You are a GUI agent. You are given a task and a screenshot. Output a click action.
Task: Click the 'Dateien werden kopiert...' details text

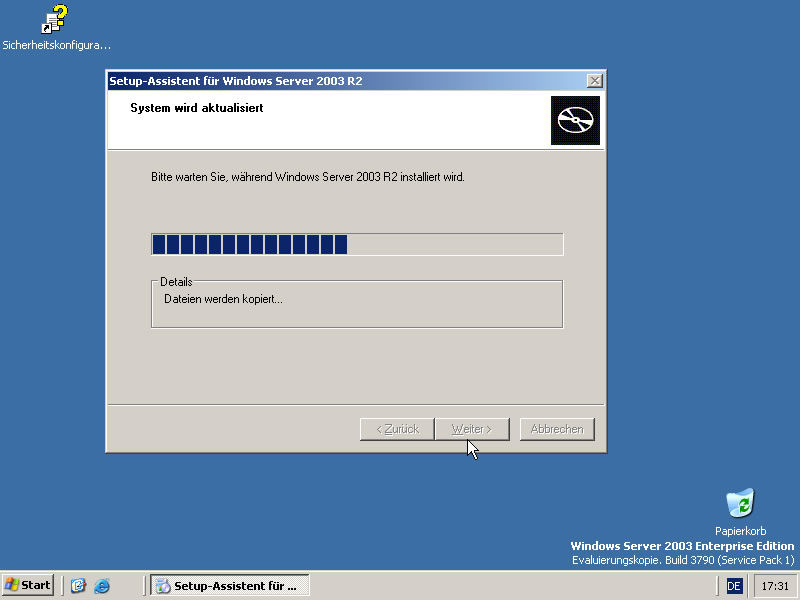(x=223, y=298)
